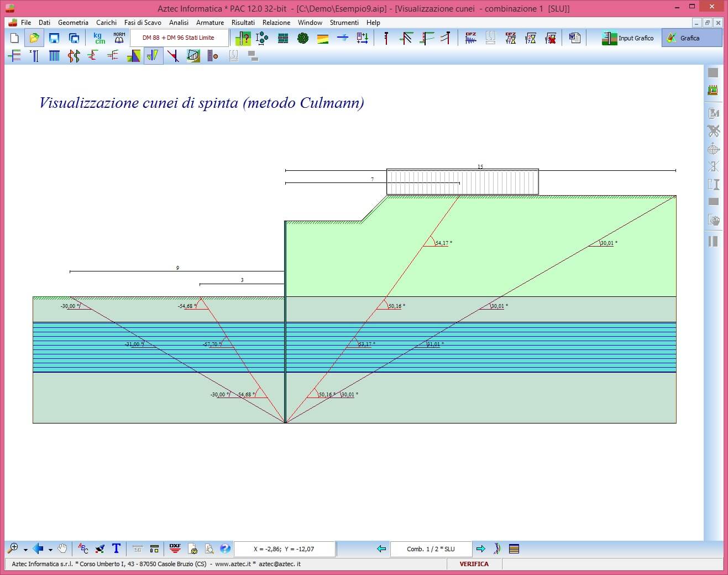The image size is (728, 575).
Task: Click the brick wall material icon
Action: 283,38
